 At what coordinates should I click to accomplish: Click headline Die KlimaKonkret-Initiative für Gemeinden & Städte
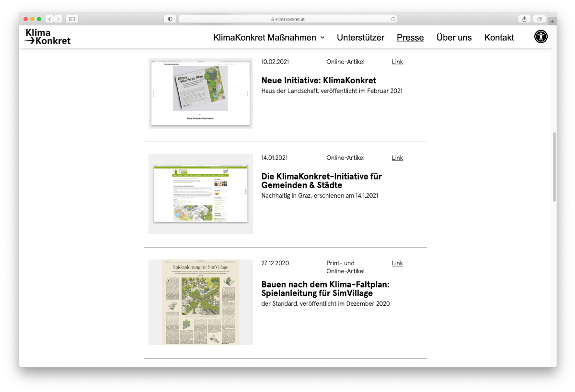click(x=322, y=180)
